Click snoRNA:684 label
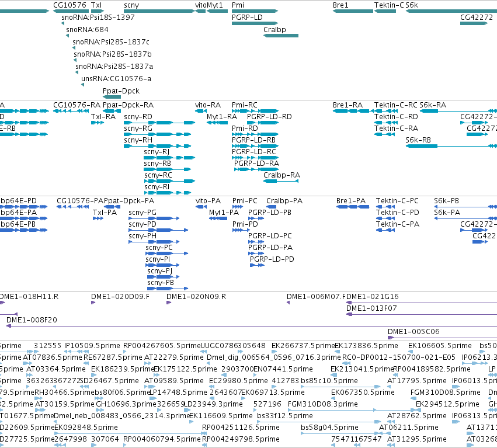The image size is (497, 448). click(x=87, y=30)
